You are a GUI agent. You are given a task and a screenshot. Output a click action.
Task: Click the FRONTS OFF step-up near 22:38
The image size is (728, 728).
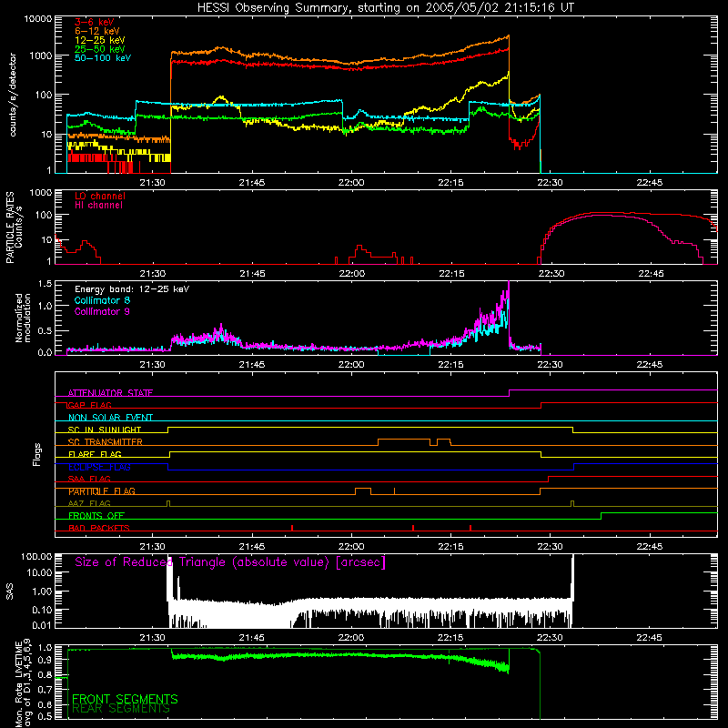pos(602,516)
